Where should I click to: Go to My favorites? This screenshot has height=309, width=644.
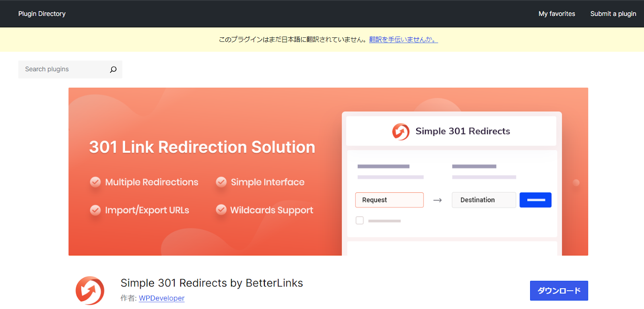[x=557, y=14]
